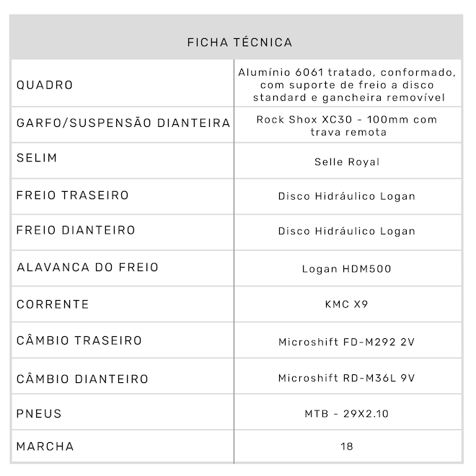Click the Logan HDM500 value
The image size is (476, 476).
pyautogui.click(x=347, y=269)
